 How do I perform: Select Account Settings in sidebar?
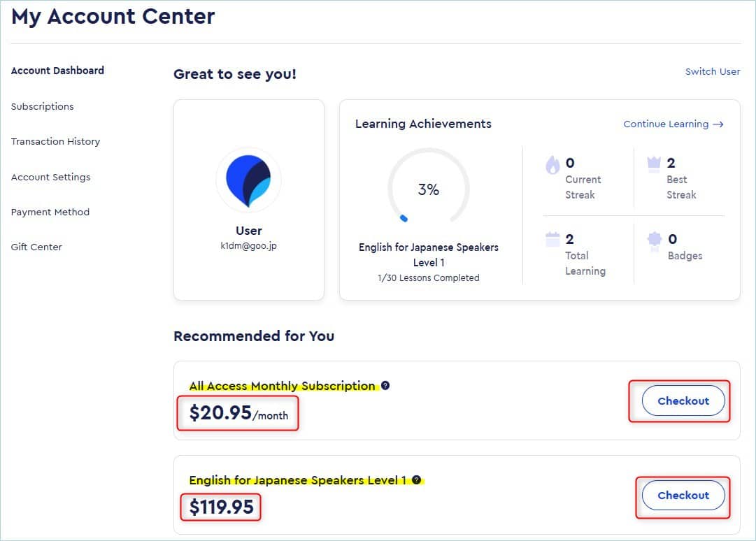point(50,177)
